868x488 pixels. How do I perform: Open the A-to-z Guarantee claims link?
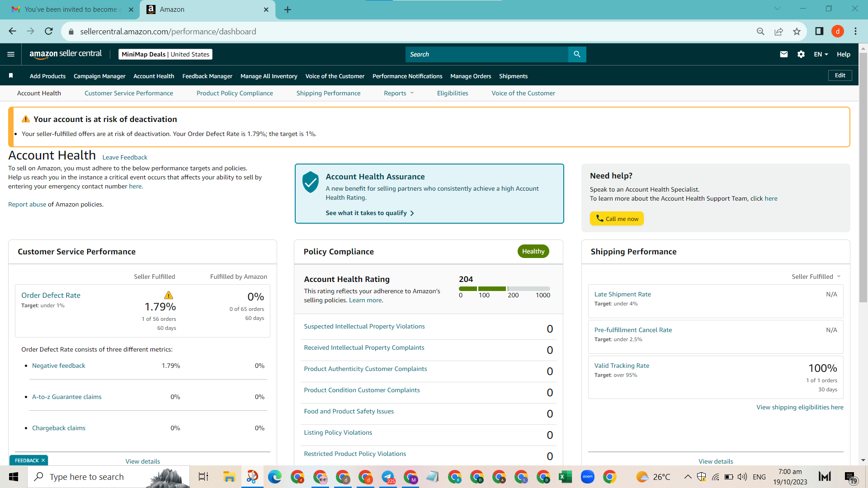pyautogui.click(x=67, y=397)
